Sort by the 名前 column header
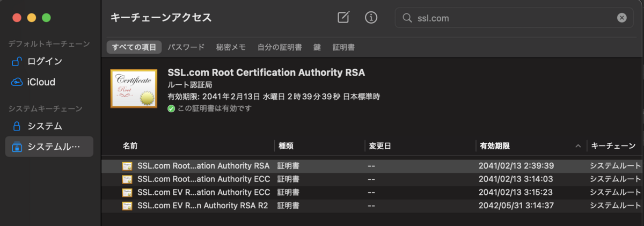 (130, 146)
